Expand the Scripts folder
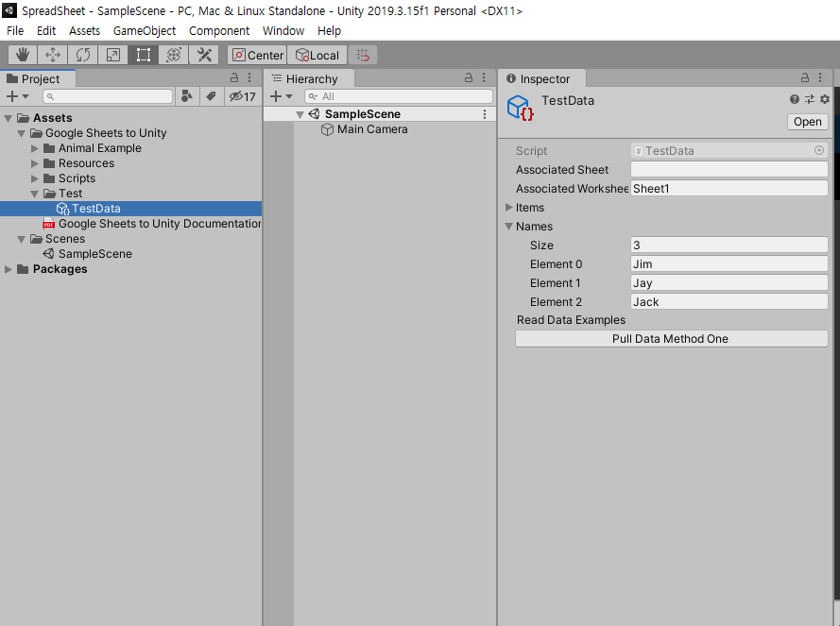840x626 pixels. click(x=35, y=178)
